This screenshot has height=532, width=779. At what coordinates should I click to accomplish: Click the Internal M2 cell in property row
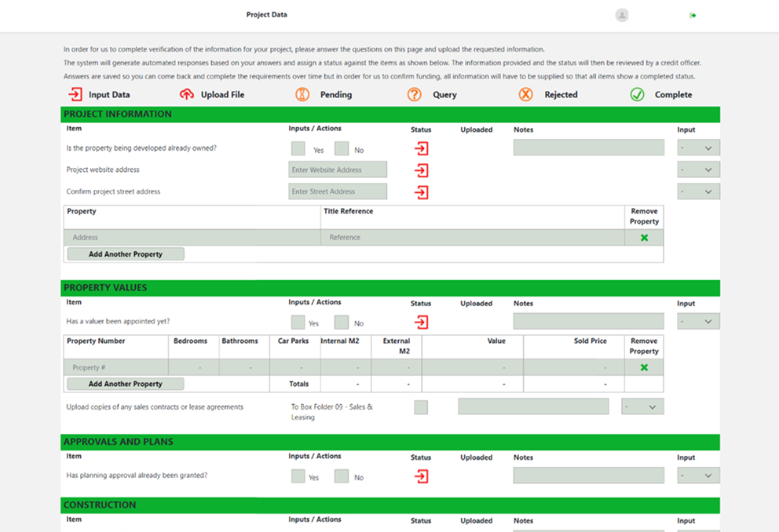346,367
